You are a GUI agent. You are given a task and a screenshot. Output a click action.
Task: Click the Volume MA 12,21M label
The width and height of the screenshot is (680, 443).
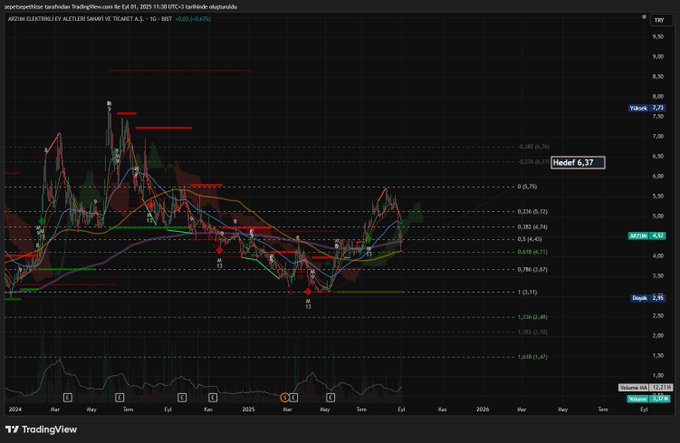point(646,387)
